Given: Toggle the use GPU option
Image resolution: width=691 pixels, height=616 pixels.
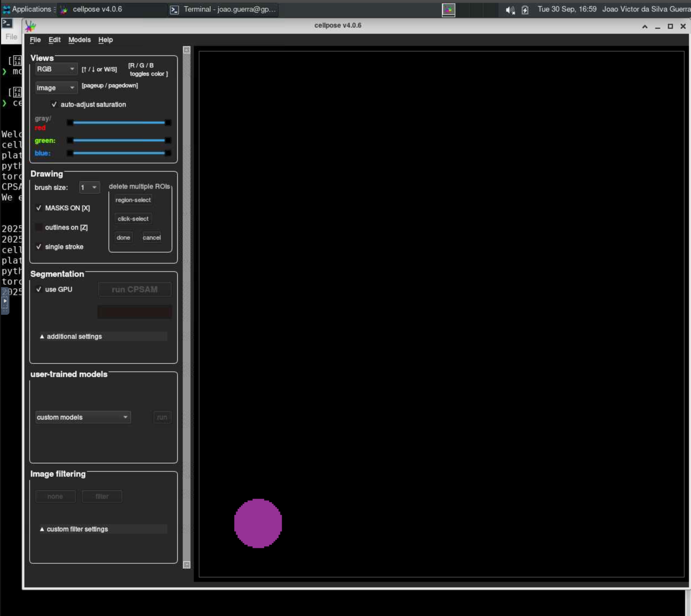Looking at the screenshot, I should pos(39,289).
